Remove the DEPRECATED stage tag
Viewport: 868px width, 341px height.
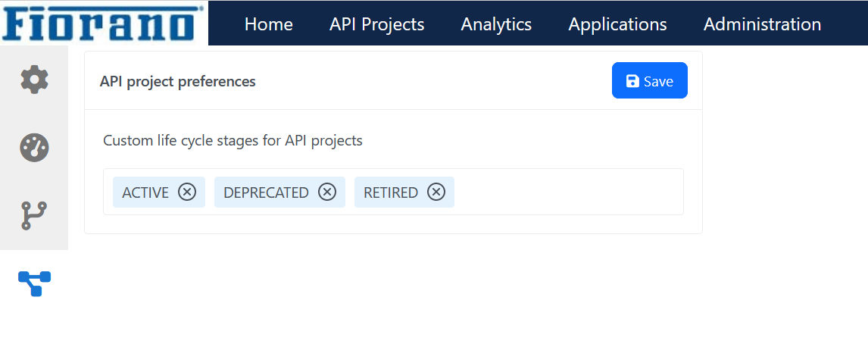coord(327,192)
